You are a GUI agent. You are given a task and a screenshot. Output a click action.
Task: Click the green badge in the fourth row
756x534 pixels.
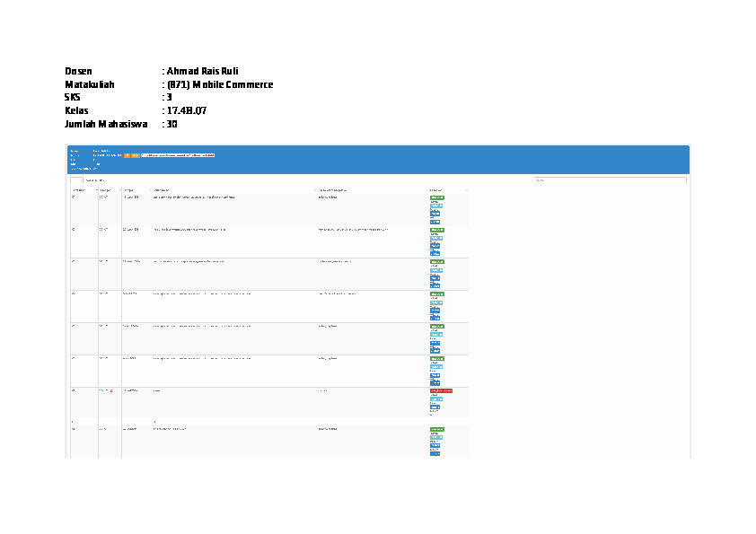pyautogui.click(x=437, y=294)
